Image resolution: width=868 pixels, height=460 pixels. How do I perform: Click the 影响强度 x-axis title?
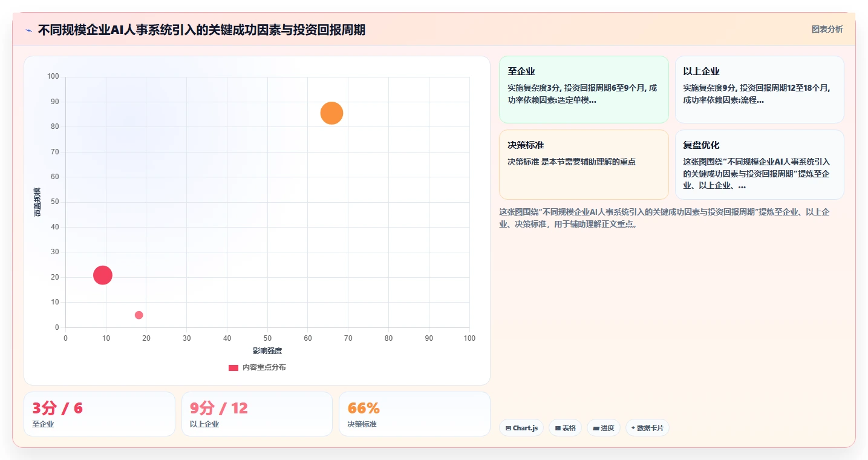267,351
